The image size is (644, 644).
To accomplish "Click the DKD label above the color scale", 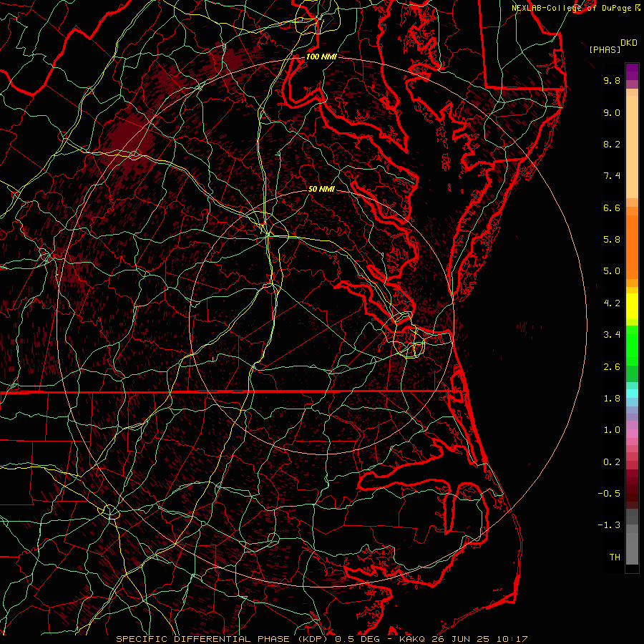I will (x=629, y=43).
